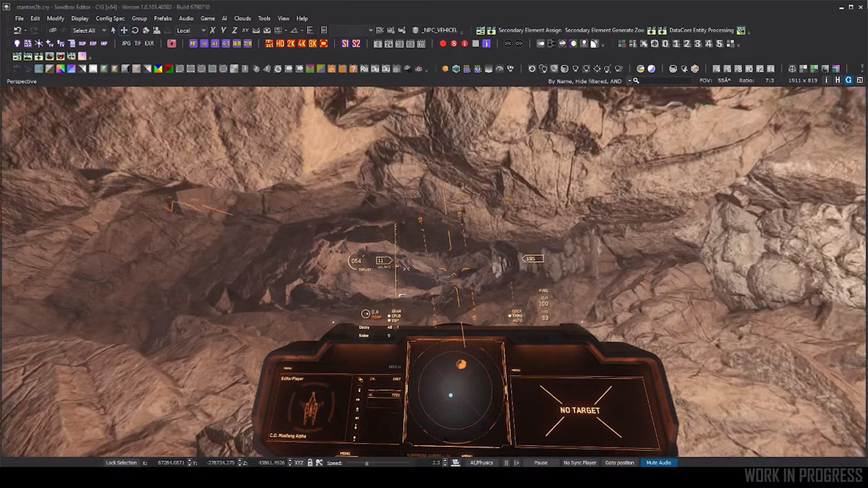Click the No Sync Player button
This screenshot has width=868, height=488.
(580, 463)
